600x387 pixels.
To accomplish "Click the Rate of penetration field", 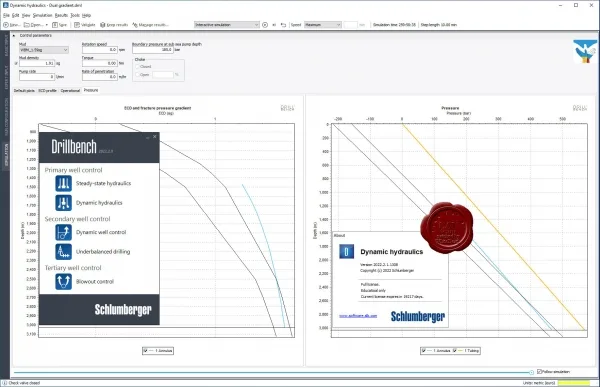I will click(99, 77).
